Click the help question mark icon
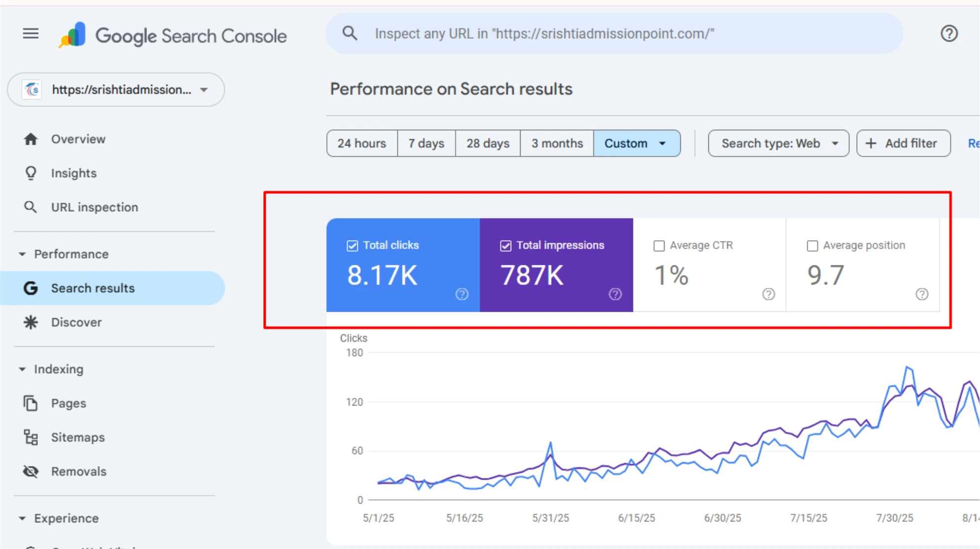The height and width of the screenshot is (549, 980). pyautogui.click(x=948, y=34)
